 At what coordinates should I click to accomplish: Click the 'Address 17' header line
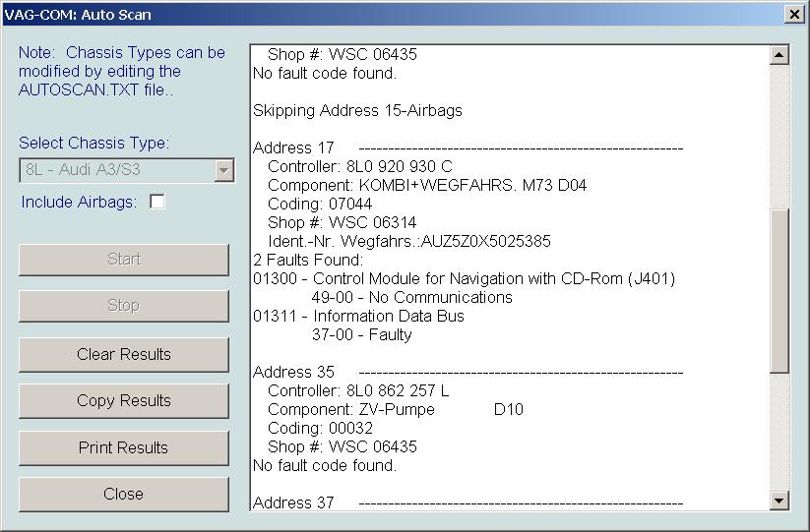click(468, 148)
